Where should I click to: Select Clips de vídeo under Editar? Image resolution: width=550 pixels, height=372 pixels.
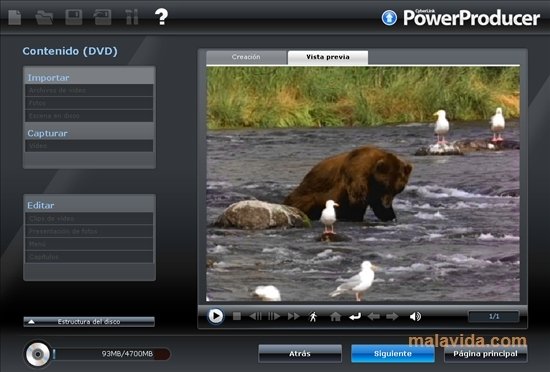coord(89,218)
